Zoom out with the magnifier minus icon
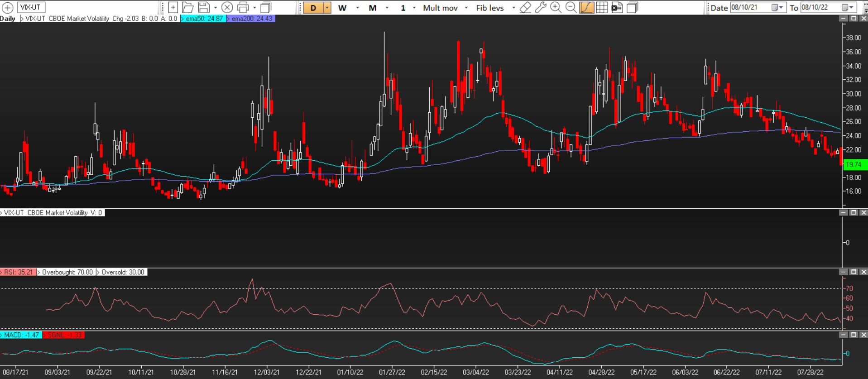868x379 pixels. (571, 7)
